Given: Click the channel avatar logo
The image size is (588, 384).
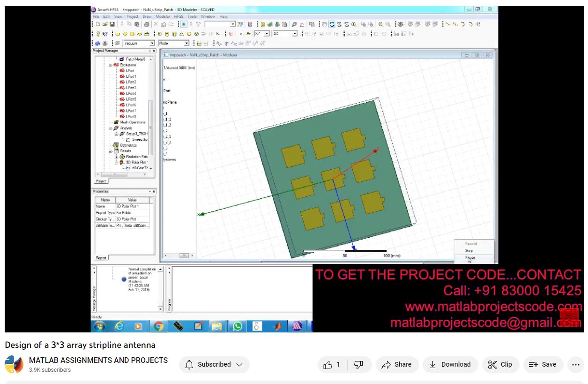Looking at the screenshot, I should click(14, 365).
